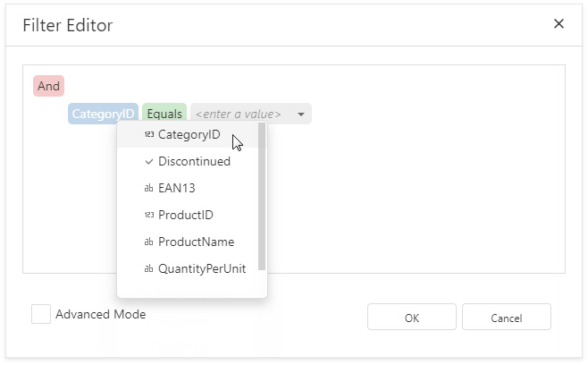Click the text type icon beside EAN13
The image size is (588, 365).
148,189
